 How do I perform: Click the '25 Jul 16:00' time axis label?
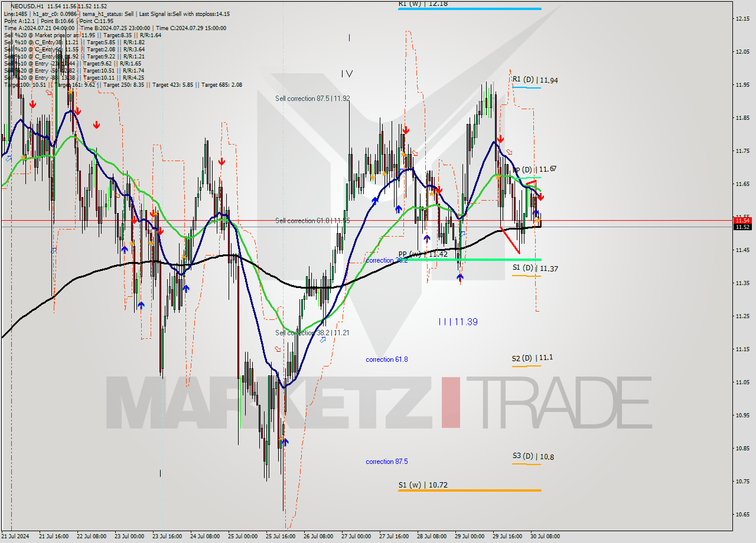click(x=280, y=537)
